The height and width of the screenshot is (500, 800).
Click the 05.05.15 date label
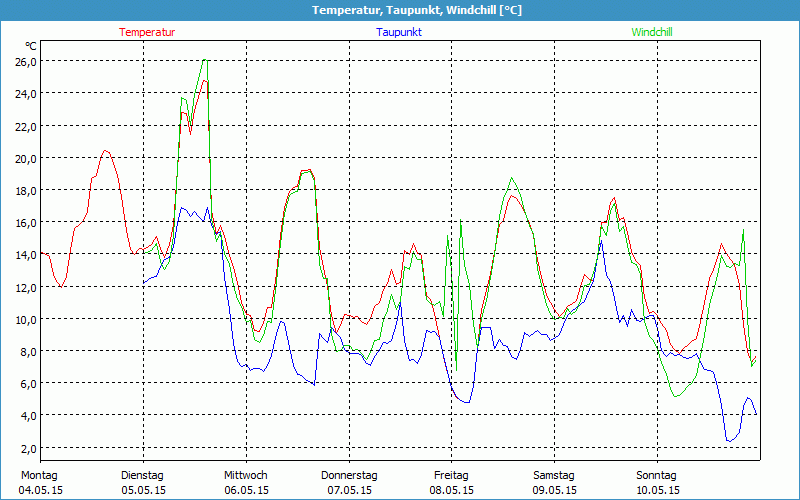(143, 490)
